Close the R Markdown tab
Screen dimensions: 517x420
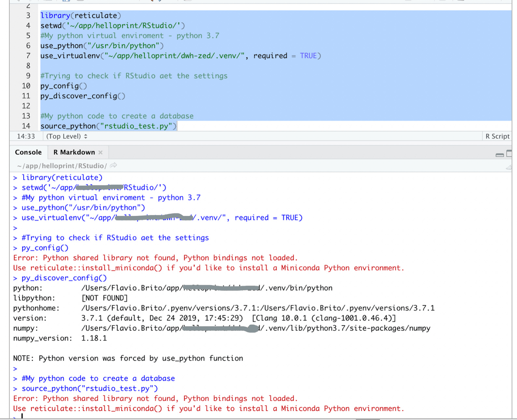tap(100, 152)
